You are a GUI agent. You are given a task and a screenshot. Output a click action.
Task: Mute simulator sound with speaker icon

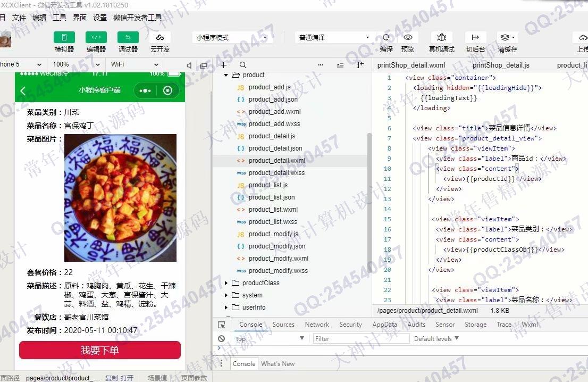pos(189,65)
